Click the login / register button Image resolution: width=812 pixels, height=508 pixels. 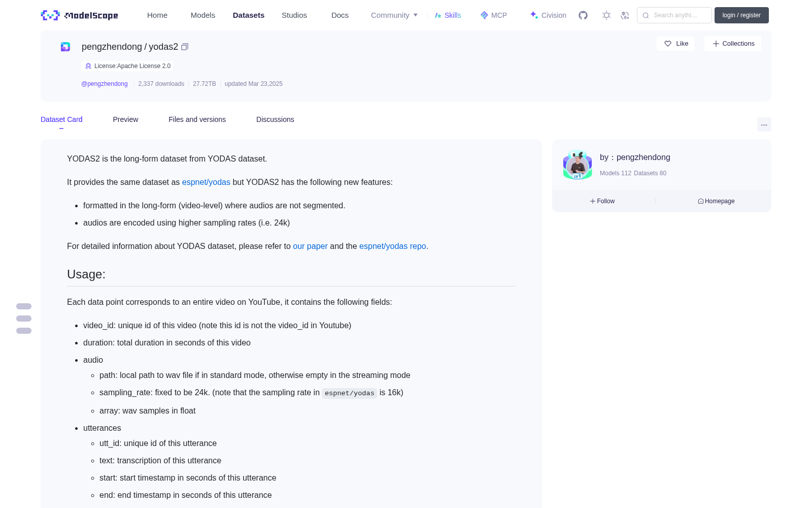tap(741, 15)
